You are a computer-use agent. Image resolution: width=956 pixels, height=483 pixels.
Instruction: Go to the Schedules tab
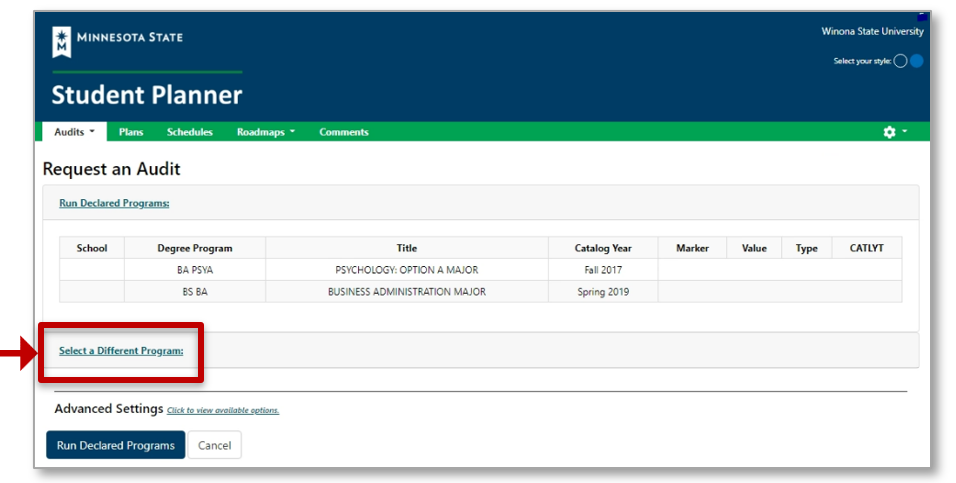(190, 132)
